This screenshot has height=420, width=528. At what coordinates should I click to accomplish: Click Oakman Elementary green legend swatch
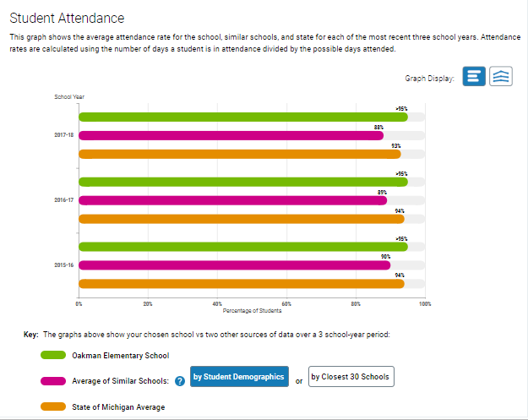pos(55,355)
